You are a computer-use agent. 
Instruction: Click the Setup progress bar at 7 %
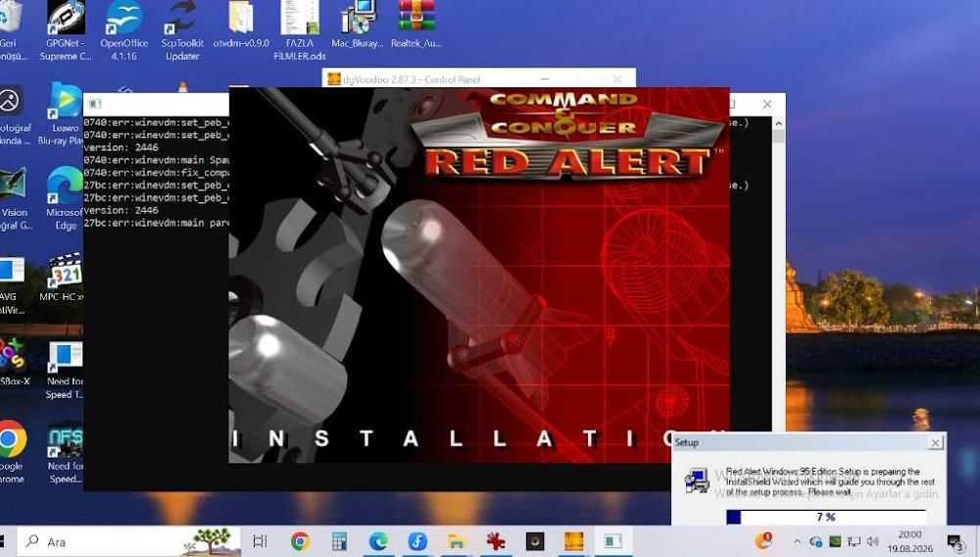click(826, 517)
